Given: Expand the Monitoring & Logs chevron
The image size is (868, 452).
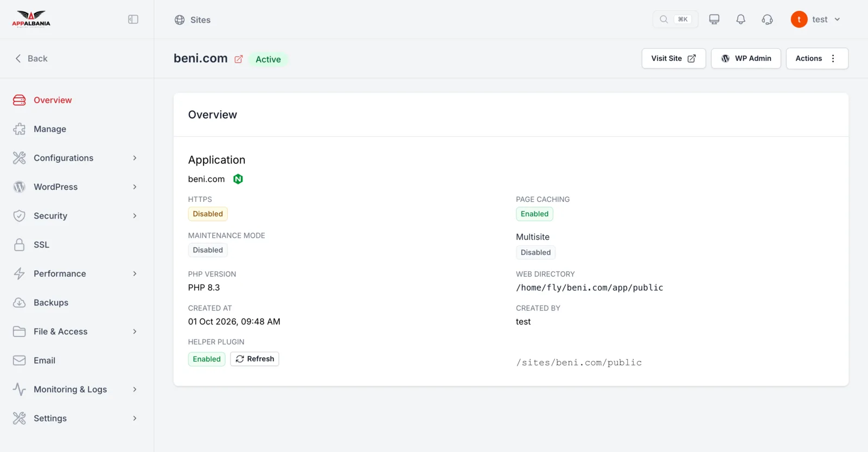Looking at the screenshot, I should (135, 390).
